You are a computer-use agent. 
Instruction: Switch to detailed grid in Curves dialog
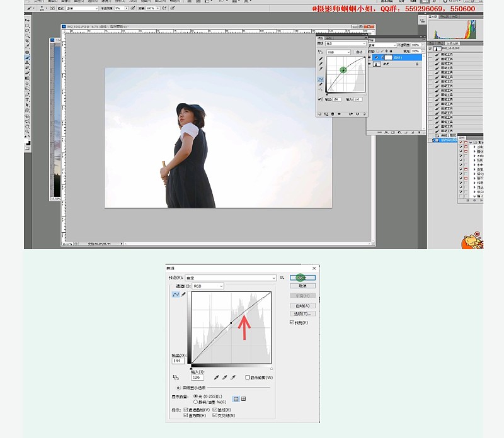point(243,399)
